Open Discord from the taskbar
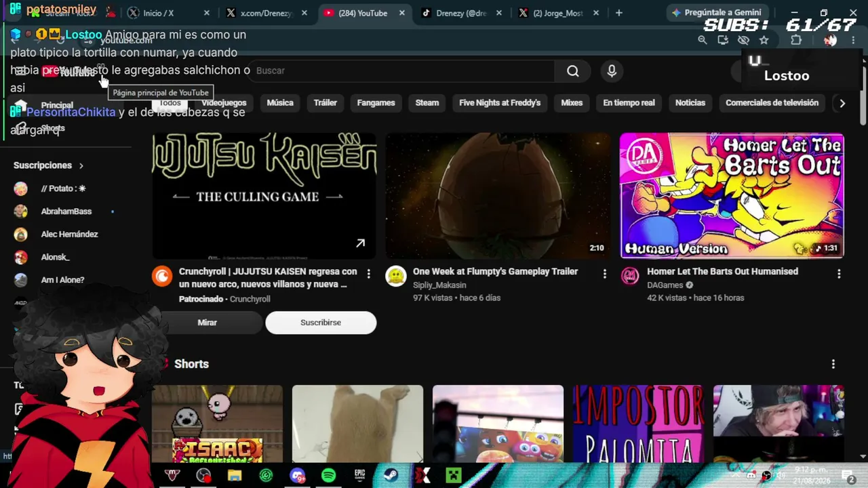Image resolution: width=868 pixels, height=488 pixels. point(297,476)
